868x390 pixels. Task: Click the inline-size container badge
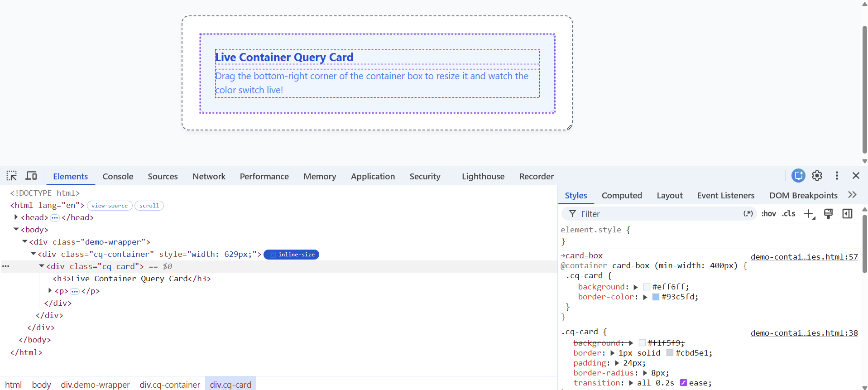tap(291, 255)
